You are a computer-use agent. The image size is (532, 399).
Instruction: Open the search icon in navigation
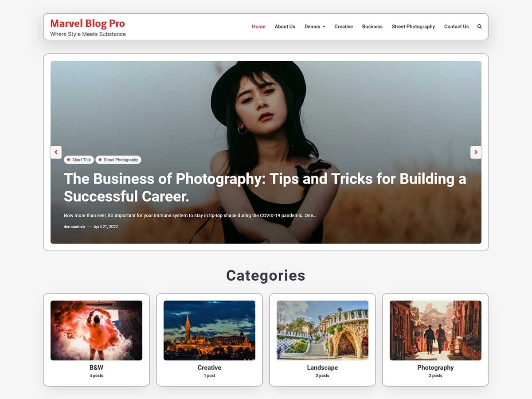pos(479,27)
